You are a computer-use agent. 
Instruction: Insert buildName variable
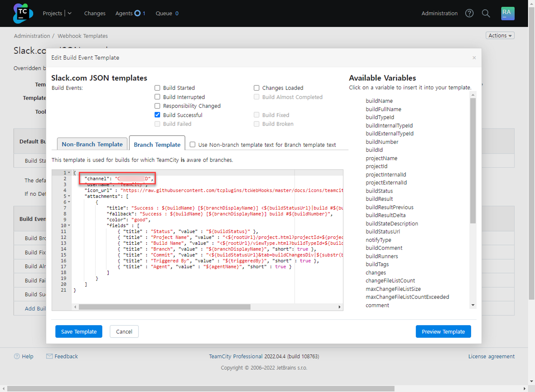(x=379, y=101)
